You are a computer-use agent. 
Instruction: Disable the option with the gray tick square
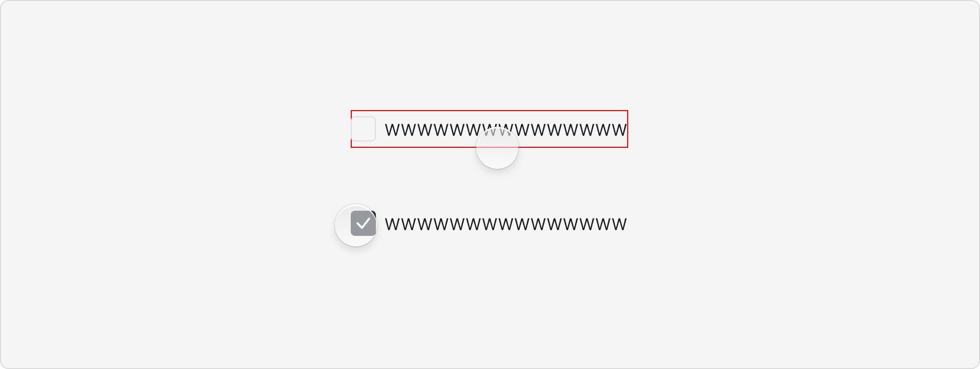click(363, 223)
